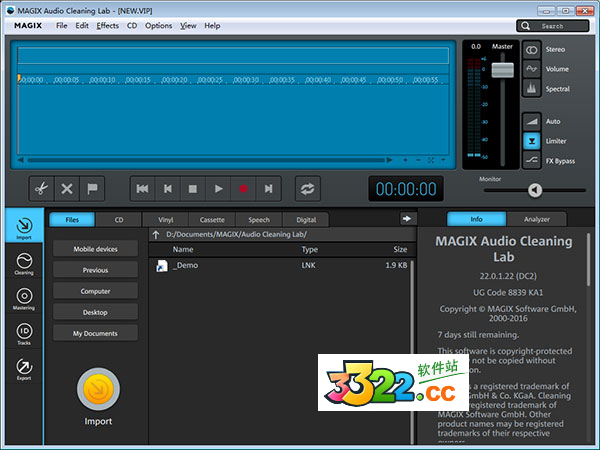Click the arrow button beside Digital tab
Image resolution: width=600 pixels, height=450 pixels.
[406, 218]
